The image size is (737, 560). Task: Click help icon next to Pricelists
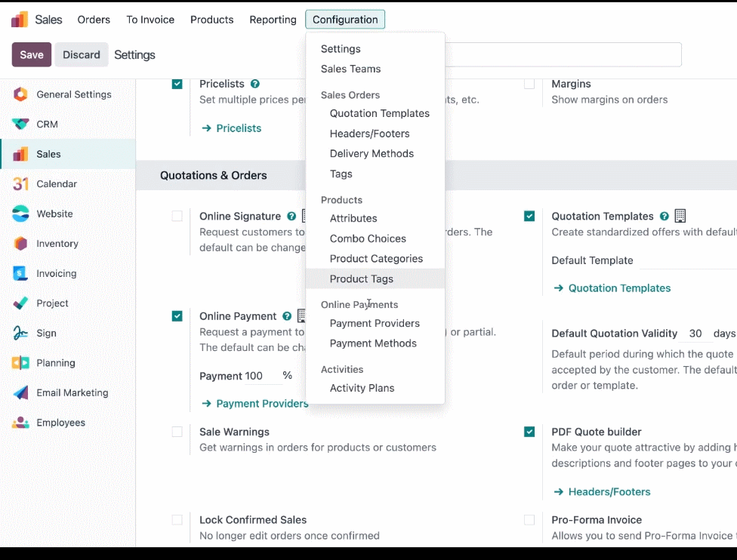[254, 84]
